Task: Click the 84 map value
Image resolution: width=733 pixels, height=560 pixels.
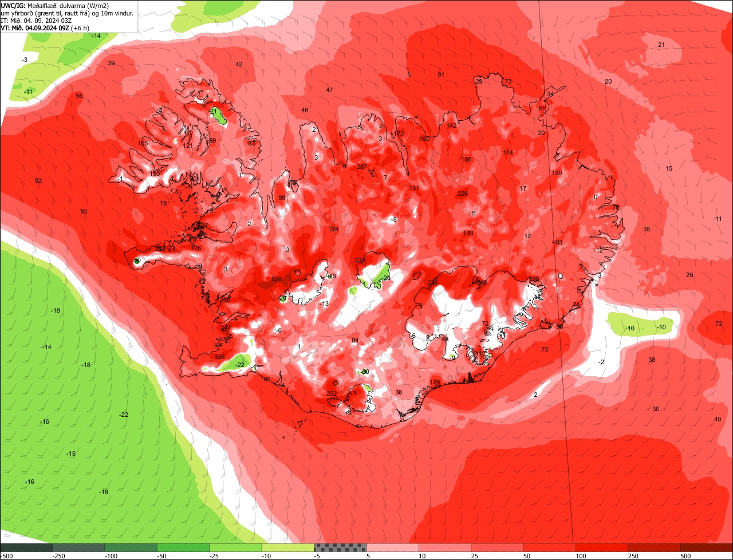Action: pos(355,341)
